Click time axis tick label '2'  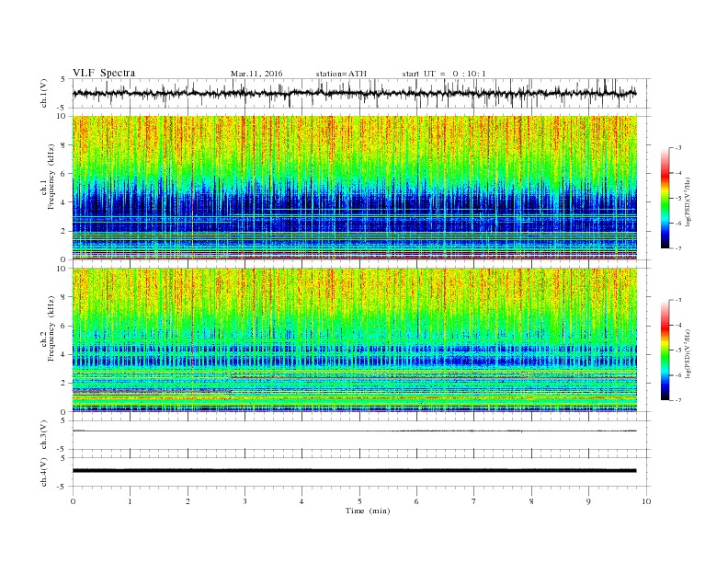[188, 501]
